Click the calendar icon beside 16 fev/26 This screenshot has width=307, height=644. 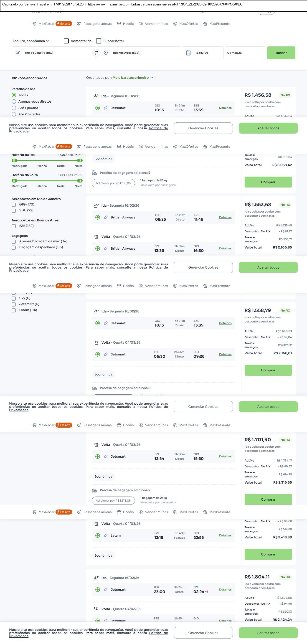coord(188,53)
